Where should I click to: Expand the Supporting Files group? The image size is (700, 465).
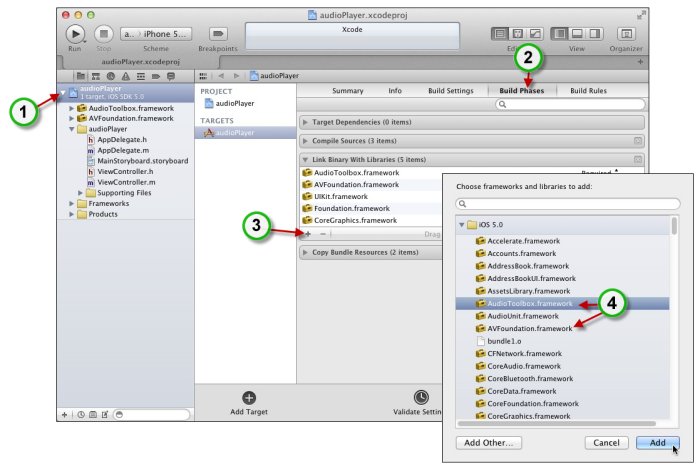pyautogui.click(x=80, y=193)
